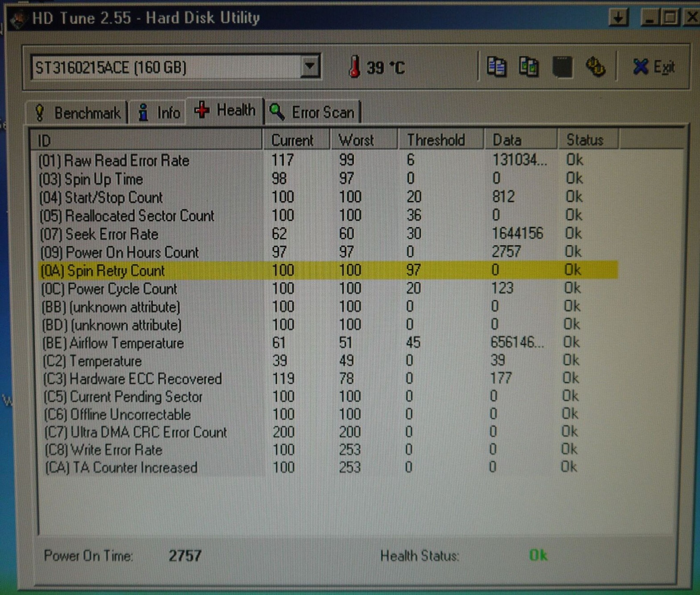Click the copy screenshot to clipboard icon
Screen dimensions: 700x595
click(529, 67)
